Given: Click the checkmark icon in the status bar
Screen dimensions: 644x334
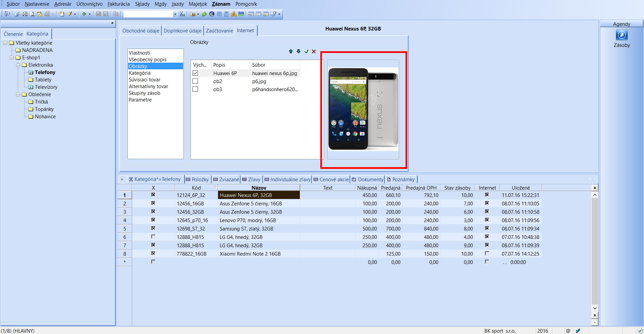Looking at the screenshot, I should tap(578, 331).
